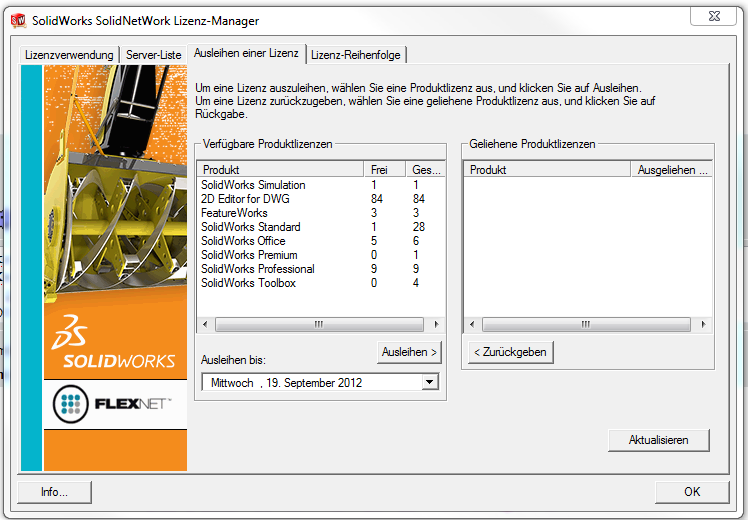Open the Info... dialog button
Viewport: 748px width, 520px height.
pos(54,492)
